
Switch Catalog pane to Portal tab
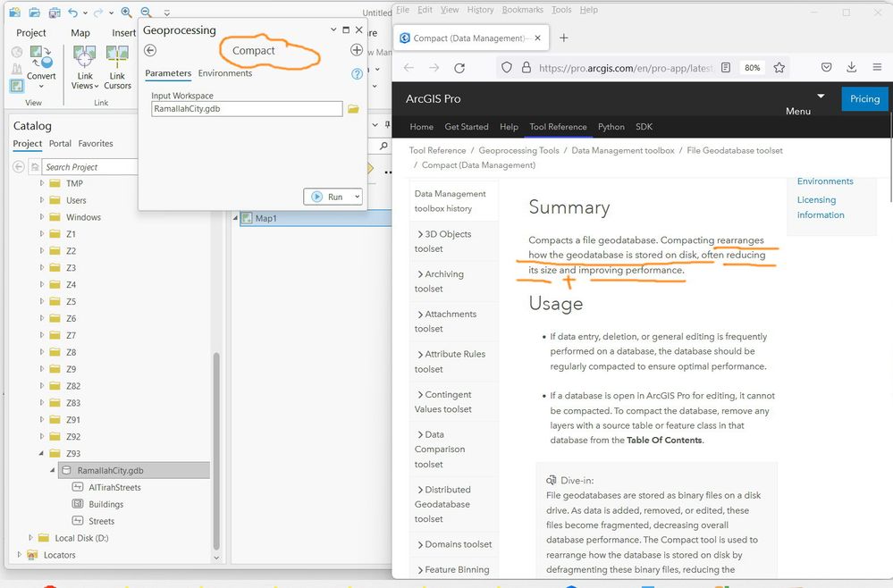(x=60, y=144)
